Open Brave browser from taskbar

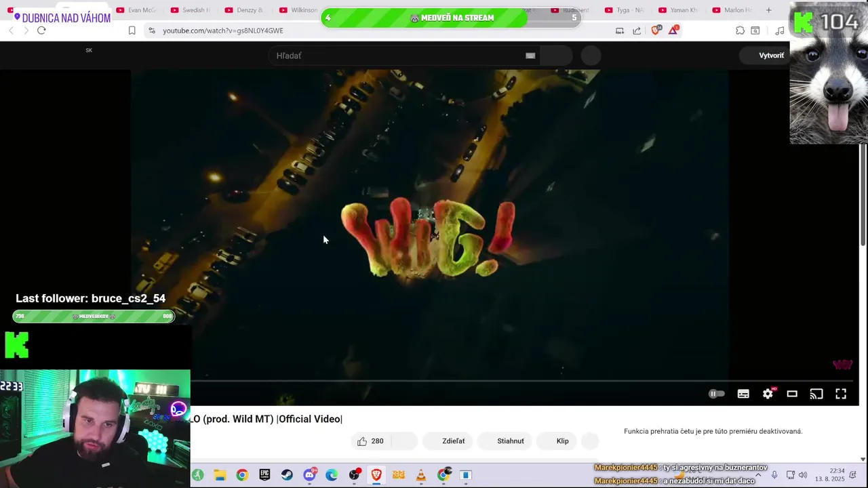376,475
